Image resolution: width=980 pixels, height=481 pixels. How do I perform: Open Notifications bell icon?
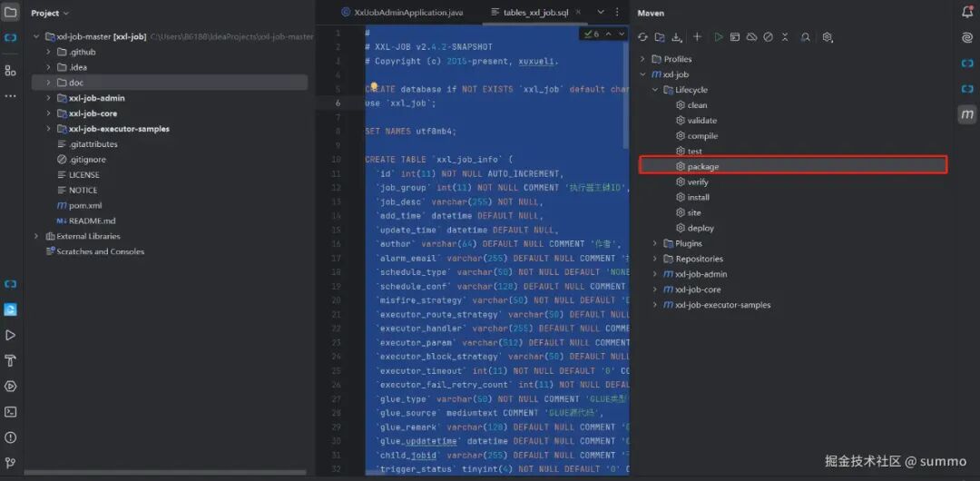tap(967, 12)
